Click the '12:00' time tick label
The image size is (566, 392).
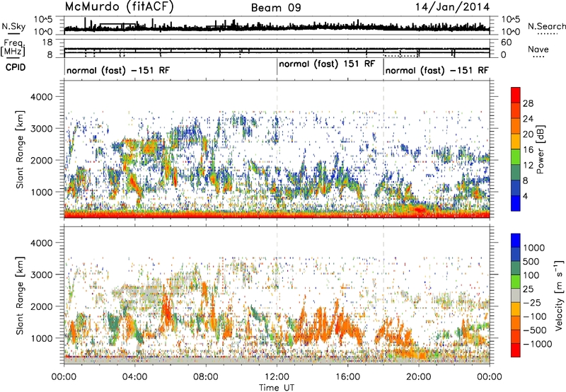[277, 377]
